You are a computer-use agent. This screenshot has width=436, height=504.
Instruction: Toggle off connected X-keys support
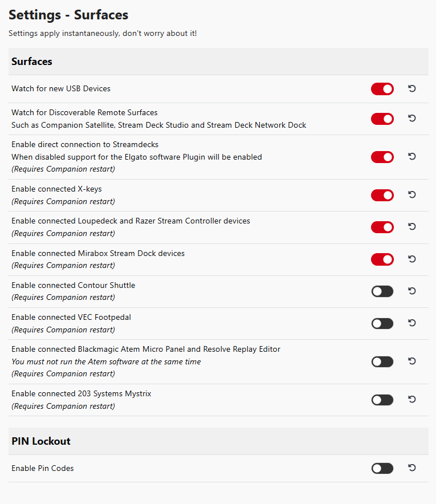coord(382,196)
